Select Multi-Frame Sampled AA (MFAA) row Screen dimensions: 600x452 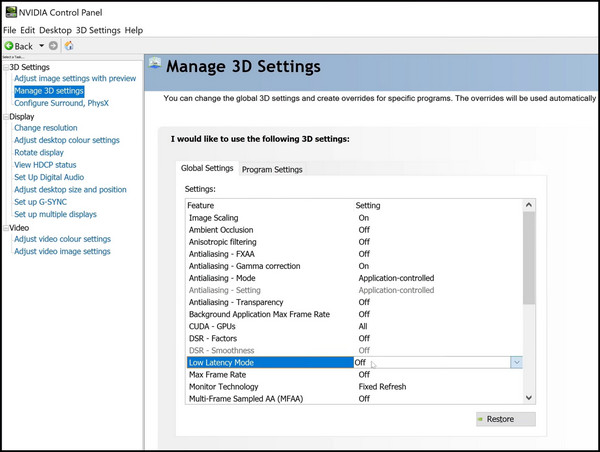(354, 399)
